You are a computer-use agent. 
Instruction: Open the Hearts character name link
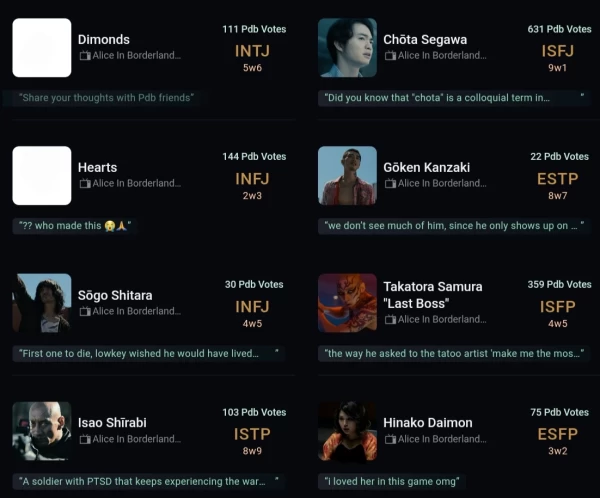(x=97, y=168)
